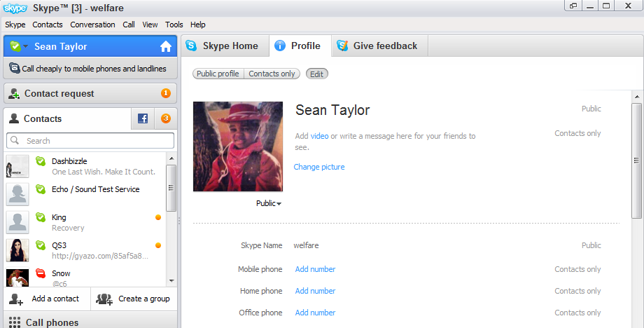The image size is (644, 328).
Task: Open the Tools menu
Action: [x=174, y=25]
